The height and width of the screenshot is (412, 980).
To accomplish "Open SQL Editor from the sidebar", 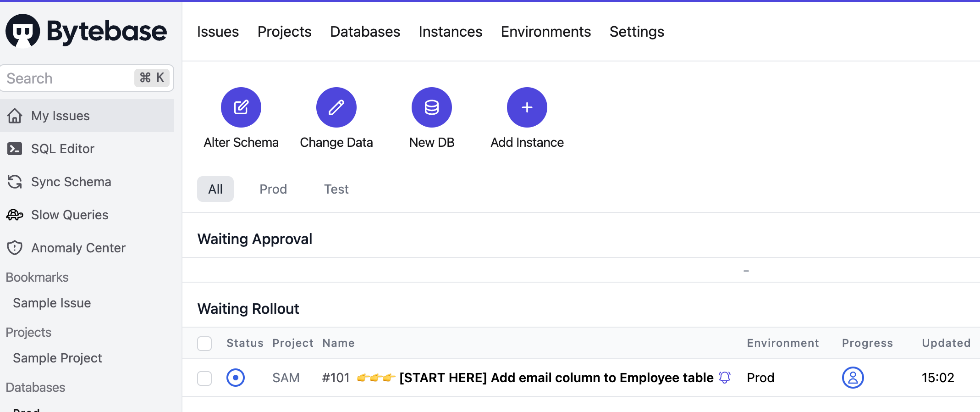I will 62,149.
